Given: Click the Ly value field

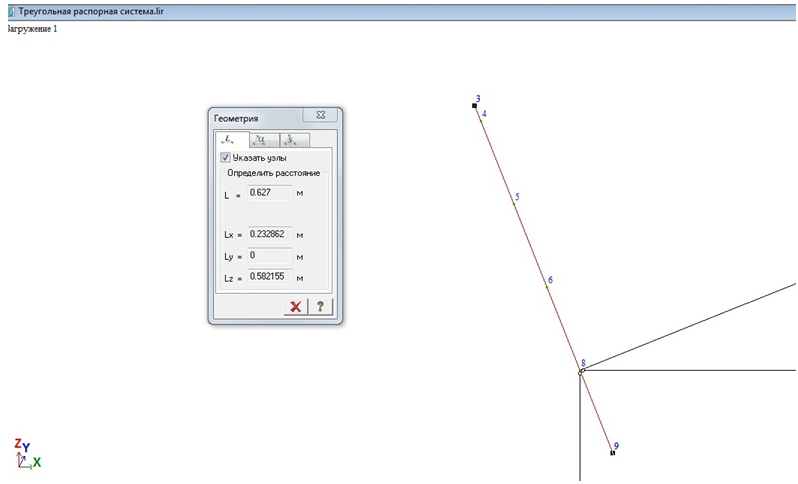Looking at the screenshot, I should pyautogui.click(x=270, y=256).
